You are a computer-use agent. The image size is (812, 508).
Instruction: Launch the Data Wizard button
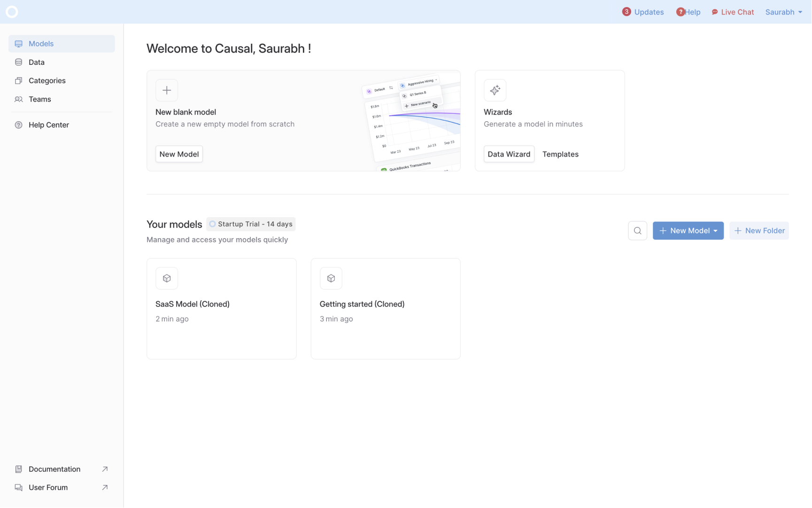coord(509,154)
